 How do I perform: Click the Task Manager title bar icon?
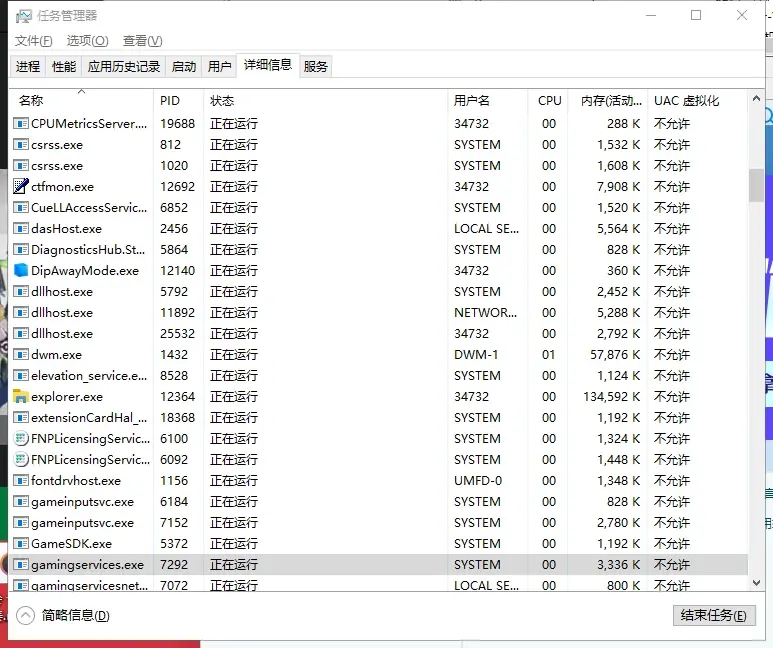(x=23, y=16)
